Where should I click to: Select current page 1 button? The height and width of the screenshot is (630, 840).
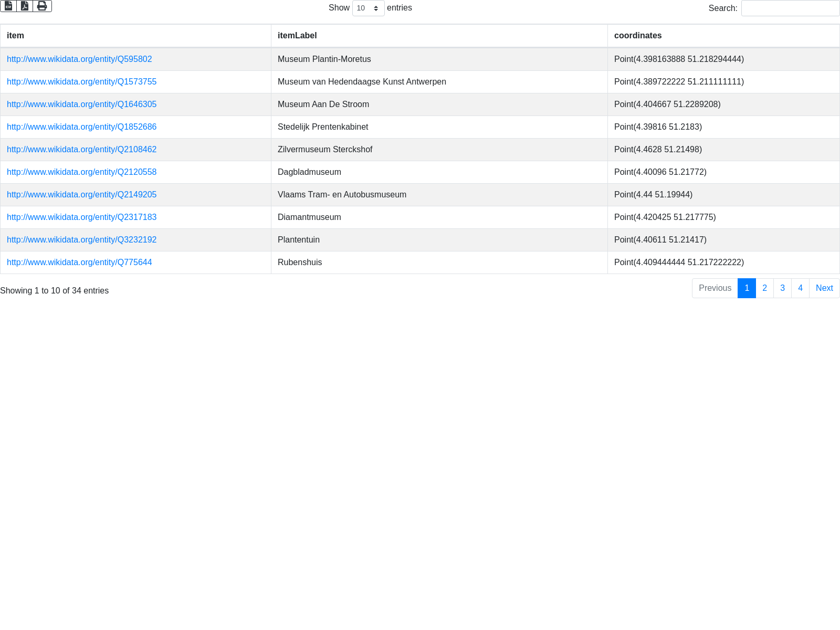[747, 288]
